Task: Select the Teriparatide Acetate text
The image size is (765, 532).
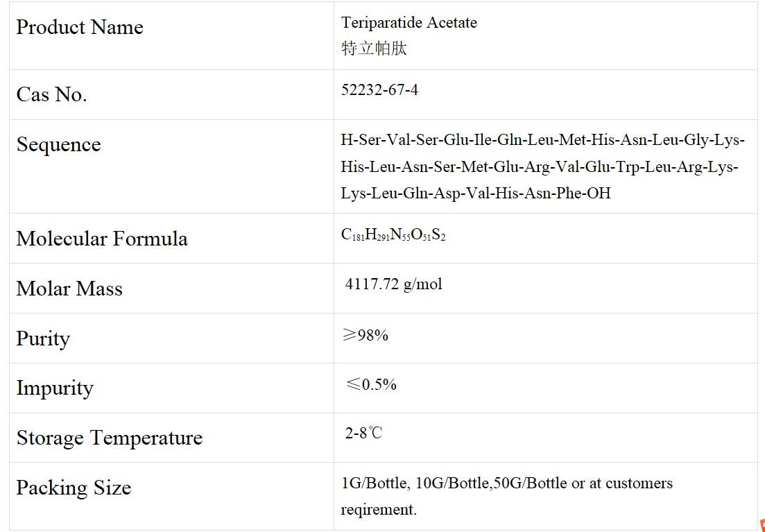Action: pos(409,23)
